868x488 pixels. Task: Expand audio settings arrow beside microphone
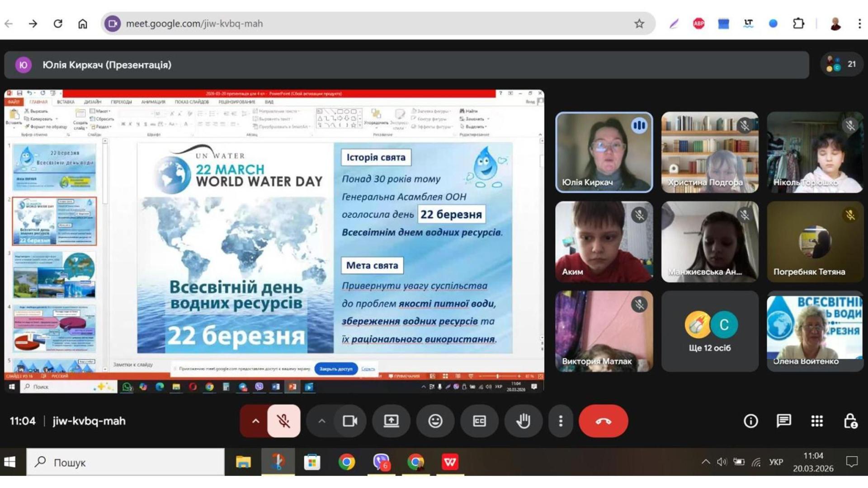pos(255,421)
